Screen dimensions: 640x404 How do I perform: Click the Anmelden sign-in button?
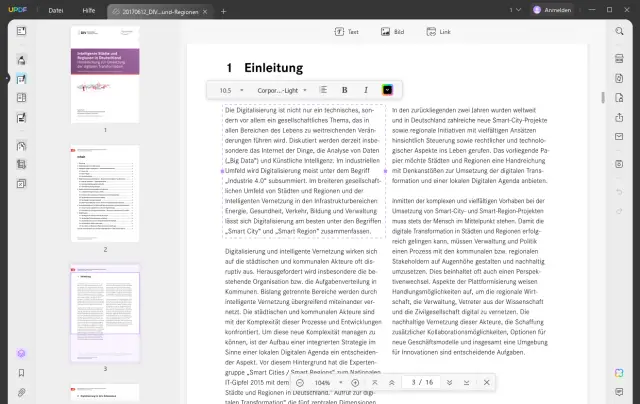[552, 10]
